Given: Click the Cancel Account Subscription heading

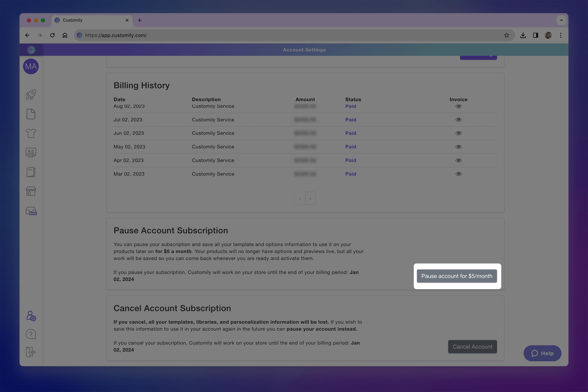Looking at the screenshot, I should click(172, 308).
